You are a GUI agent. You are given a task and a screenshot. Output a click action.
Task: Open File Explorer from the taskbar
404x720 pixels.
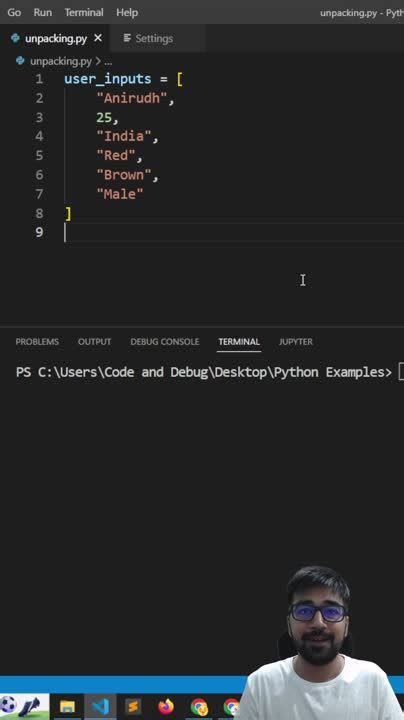[x=67, y=706]
